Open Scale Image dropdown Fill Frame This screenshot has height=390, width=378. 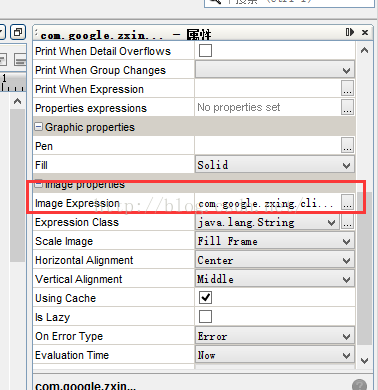click(x=275, y=241)
